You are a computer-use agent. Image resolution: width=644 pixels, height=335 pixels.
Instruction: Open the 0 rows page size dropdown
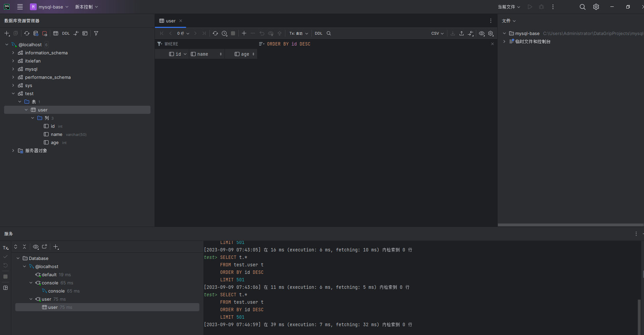coord(183,33)
